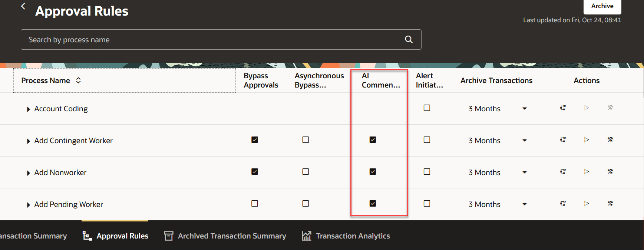Enable Bypass Approvals for Add Pending Worker
Image resolution: width=644 pixels, height=250 pixels.
pos(254,203)
